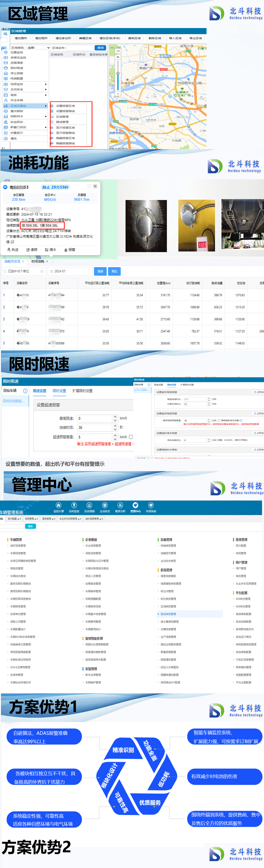Screen dimensions: 264x868
Task: Switch to the 时间油耗 tab
Action: [38, 262]
